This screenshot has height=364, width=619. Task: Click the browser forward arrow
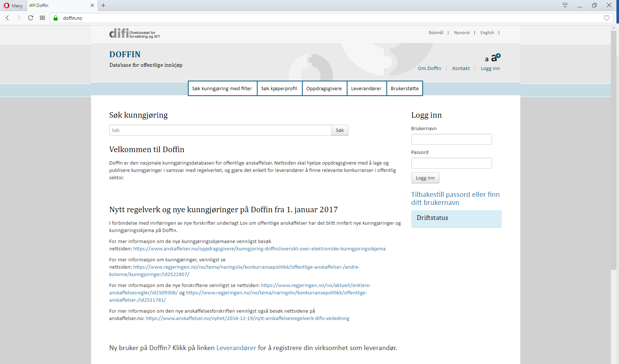19,18
